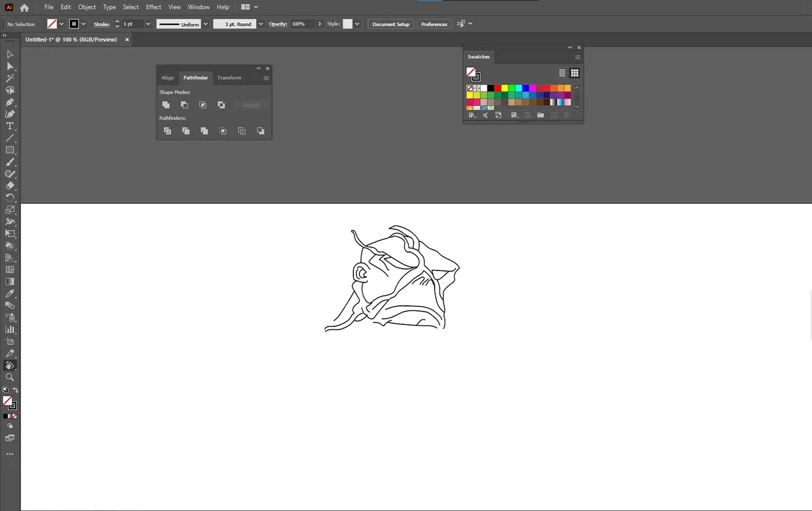The height and width of the screenshot is (511, 812).
Task: Pick the Magic Wand tool
Action: tap(10, 78)
